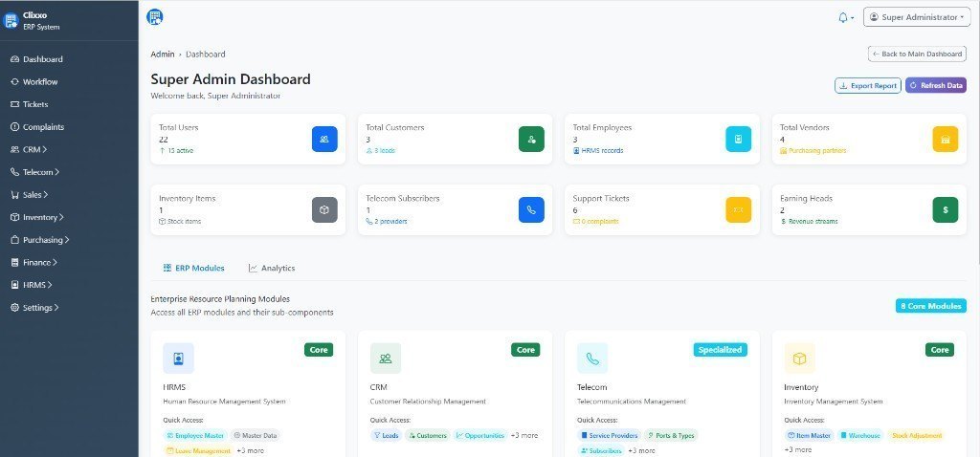980x457 pixels.
Task: Open Leave Management quick access chip
Action: [x=199, y=450]
